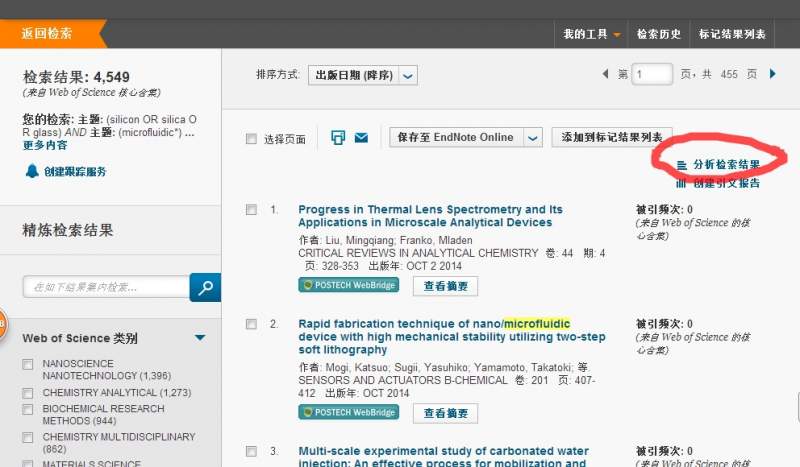Screen dimensions: 800x467
Task: Open Progress in Thermal Lens Spectrometry article
Action: pyautogui.click(x=430, y=216)
